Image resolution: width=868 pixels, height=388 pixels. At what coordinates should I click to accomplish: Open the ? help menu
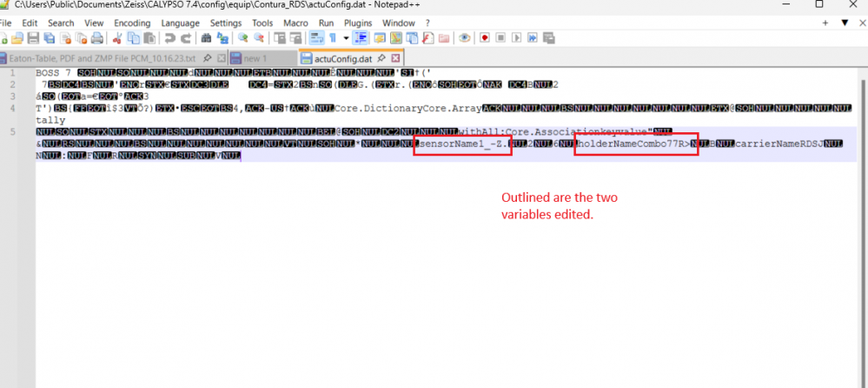point(427,23)
